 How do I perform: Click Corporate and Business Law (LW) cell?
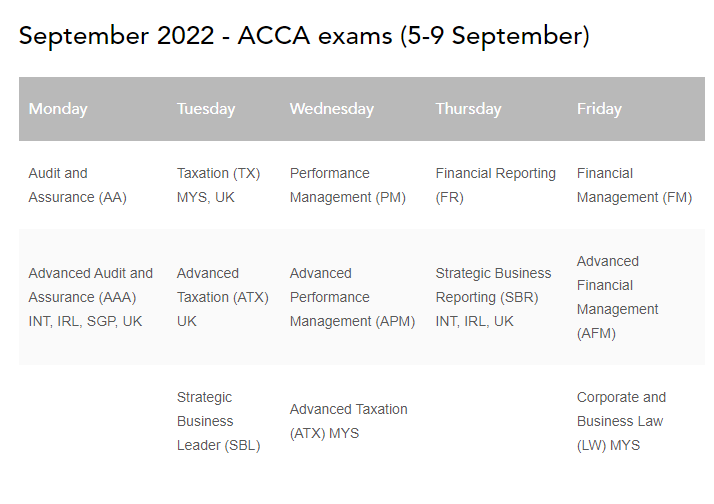click(621, 421)
